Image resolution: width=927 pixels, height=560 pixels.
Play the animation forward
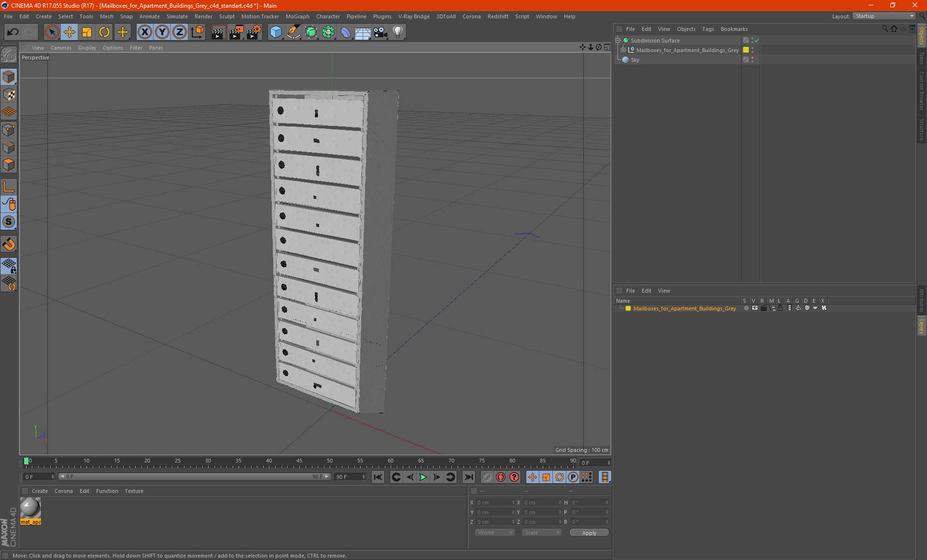pyautogui.click(x=423, y=477)
